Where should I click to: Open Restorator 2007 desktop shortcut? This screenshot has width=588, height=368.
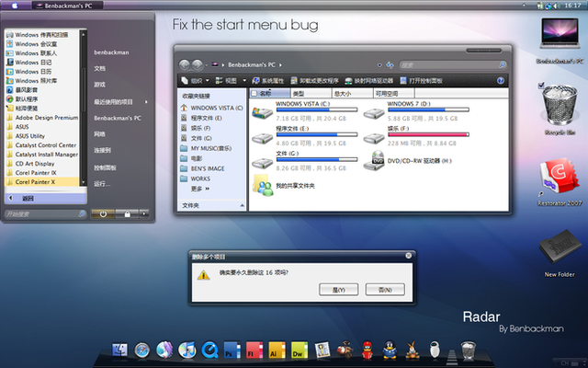pos(560,176)
